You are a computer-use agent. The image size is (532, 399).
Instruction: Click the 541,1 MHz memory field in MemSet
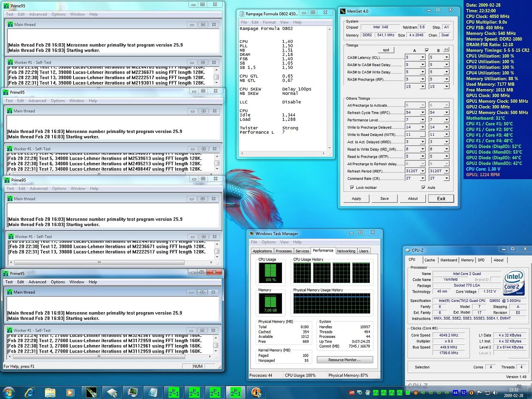pos(386,35)
